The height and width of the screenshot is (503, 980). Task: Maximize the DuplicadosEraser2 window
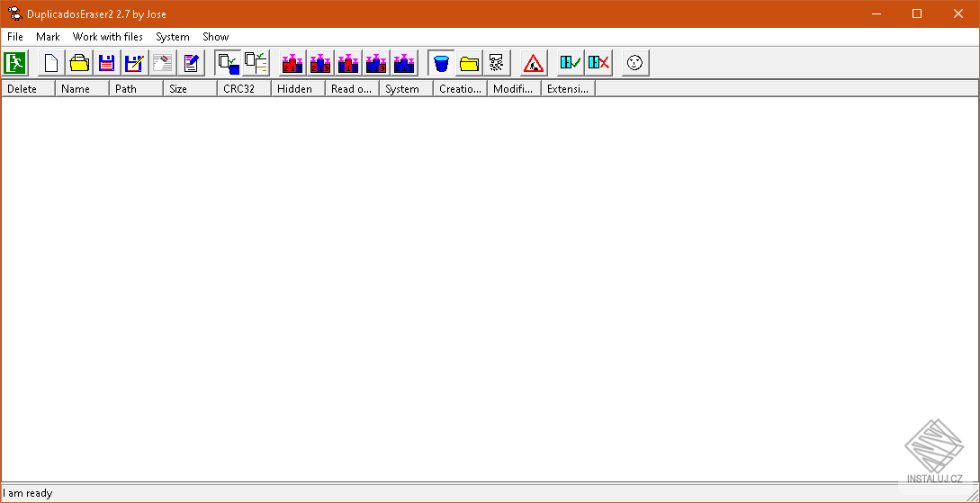[917, 13]
